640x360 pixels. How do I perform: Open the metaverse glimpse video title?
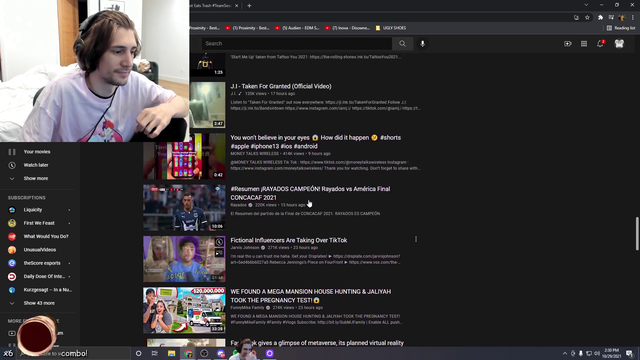click(317, 343)
